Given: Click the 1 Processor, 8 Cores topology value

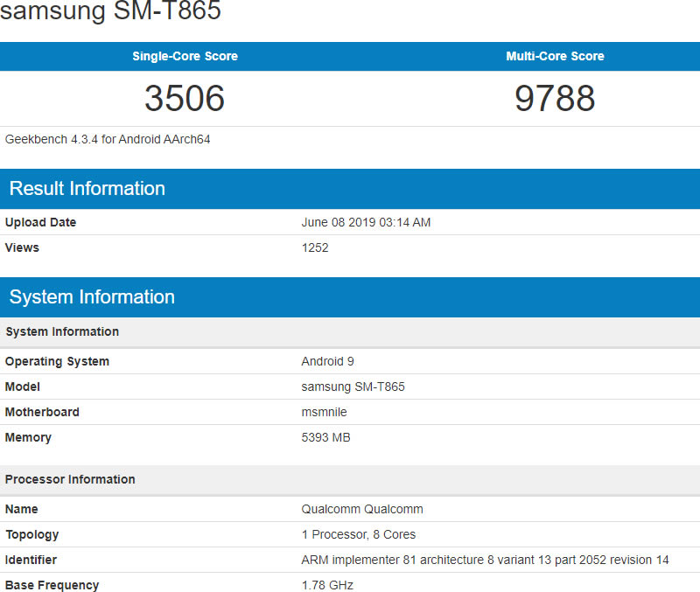Looking at the screenshot, I should click(x=359, y=534).
